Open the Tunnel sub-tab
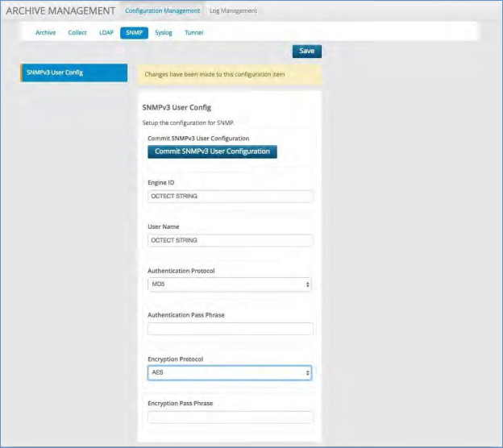 (x=194, y=33)
